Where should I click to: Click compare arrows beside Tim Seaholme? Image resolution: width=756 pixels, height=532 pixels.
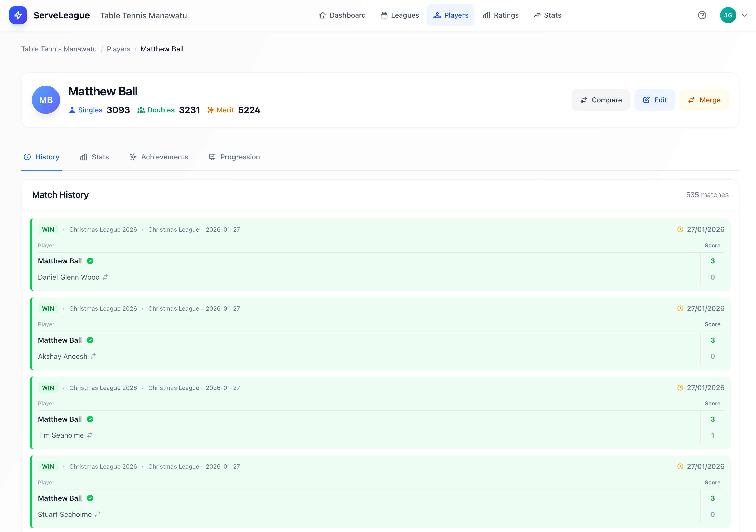pos(90,435)
